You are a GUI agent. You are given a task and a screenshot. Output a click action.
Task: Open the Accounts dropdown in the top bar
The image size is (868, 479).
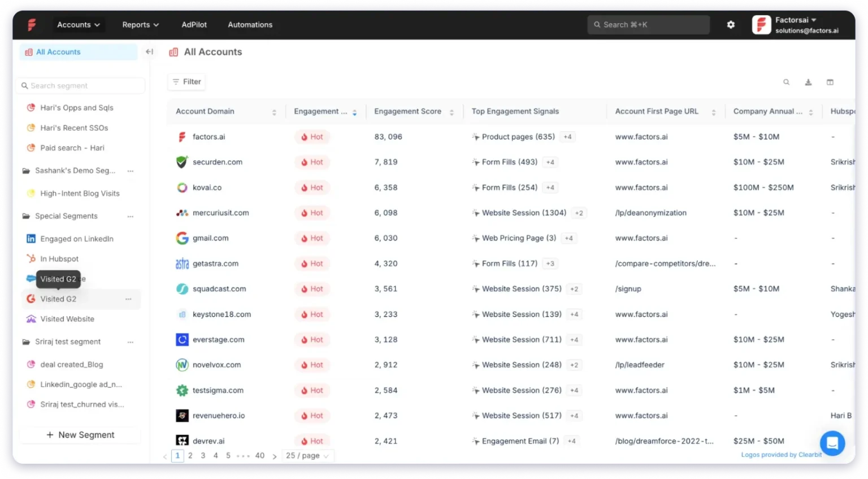click(x=79, y=24)
